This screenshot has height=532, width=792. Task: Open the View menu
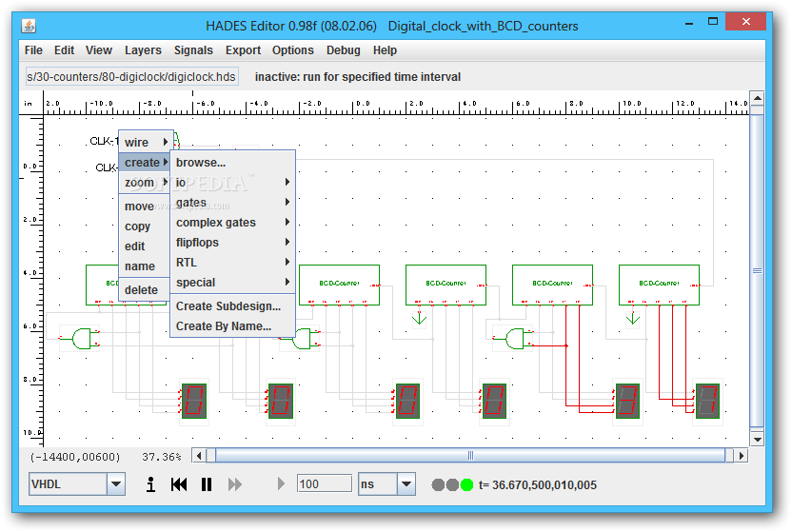point(98,50)
